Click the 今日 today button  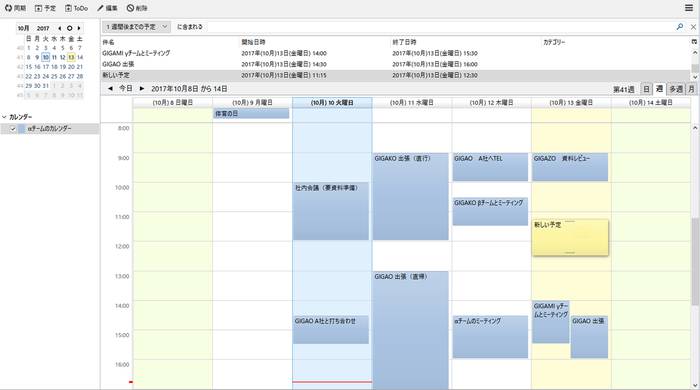coord(126,88)
